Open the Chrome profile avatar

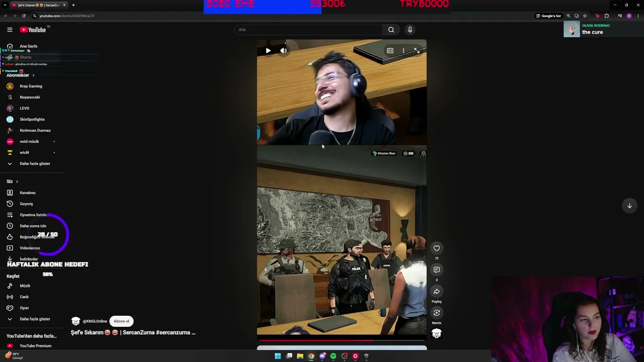[x=629, y=16]
